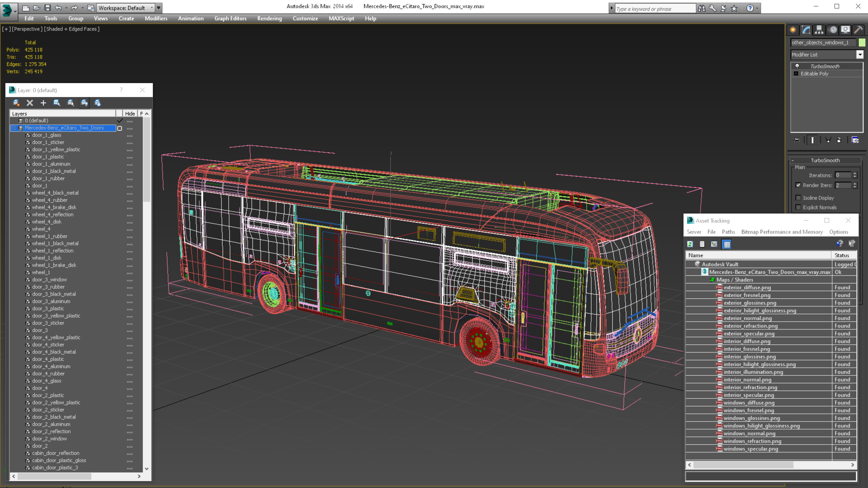Screen dimensions: 868x488
Task: Select exterior_normal.png in Asset Tracking
Action: click(x=747, y=318)
